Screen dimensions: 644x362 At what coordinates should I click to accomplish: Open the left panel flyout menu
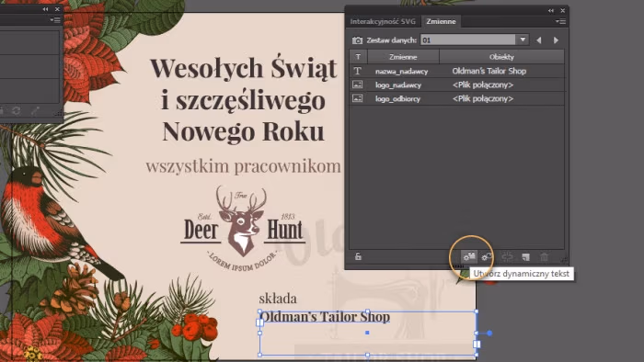pos(55,19)
